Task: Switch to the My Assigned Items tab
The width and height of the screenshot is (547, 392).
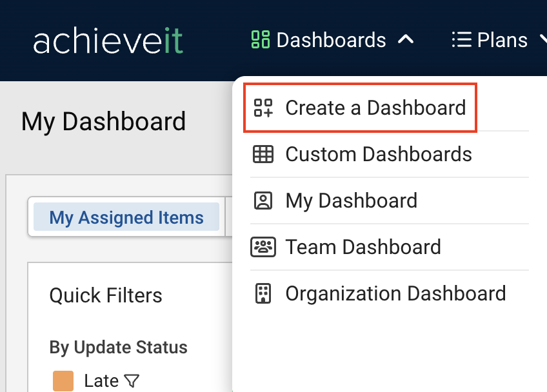Action: coord(126,218)
